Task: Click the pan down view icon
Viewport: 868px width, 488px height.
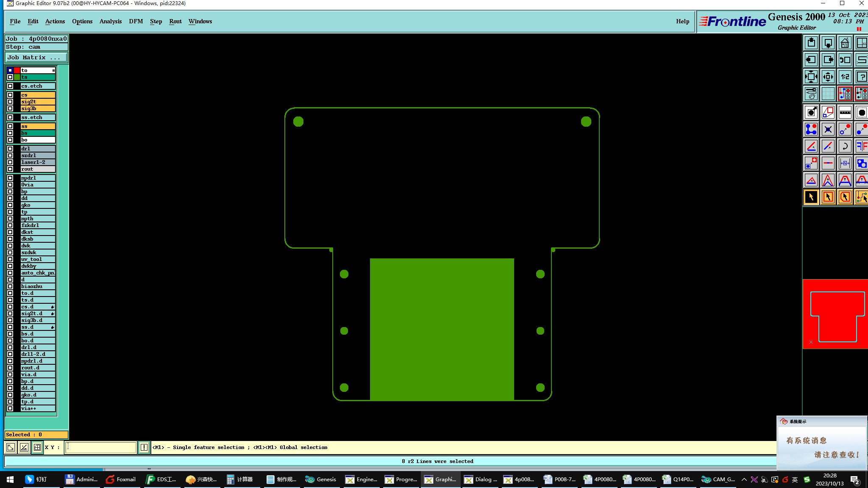Action: pos(828,43)
